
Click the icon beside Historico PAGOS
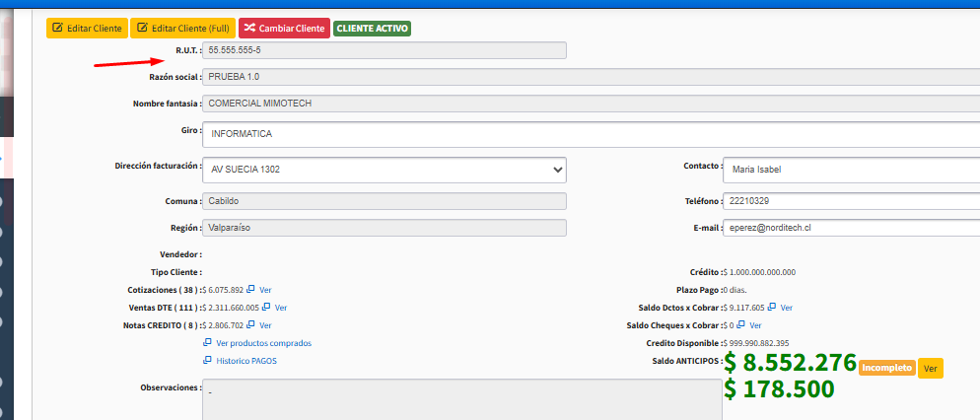207,361
